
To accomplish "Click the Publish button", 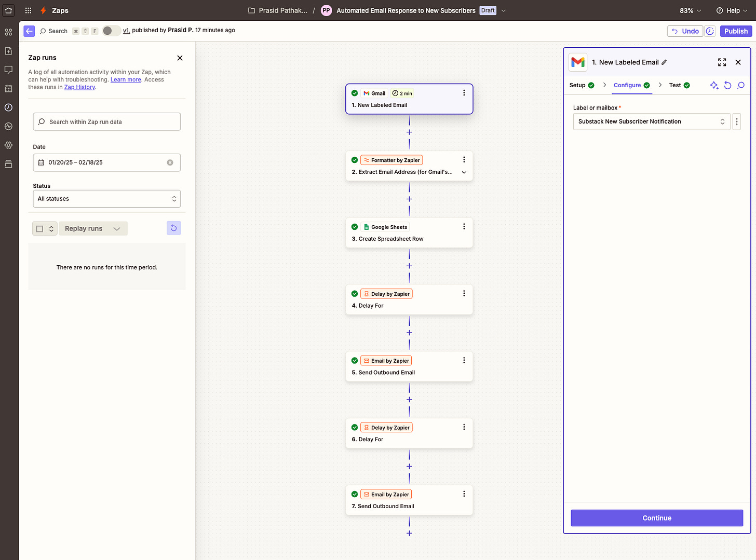I will click(736, 31).
